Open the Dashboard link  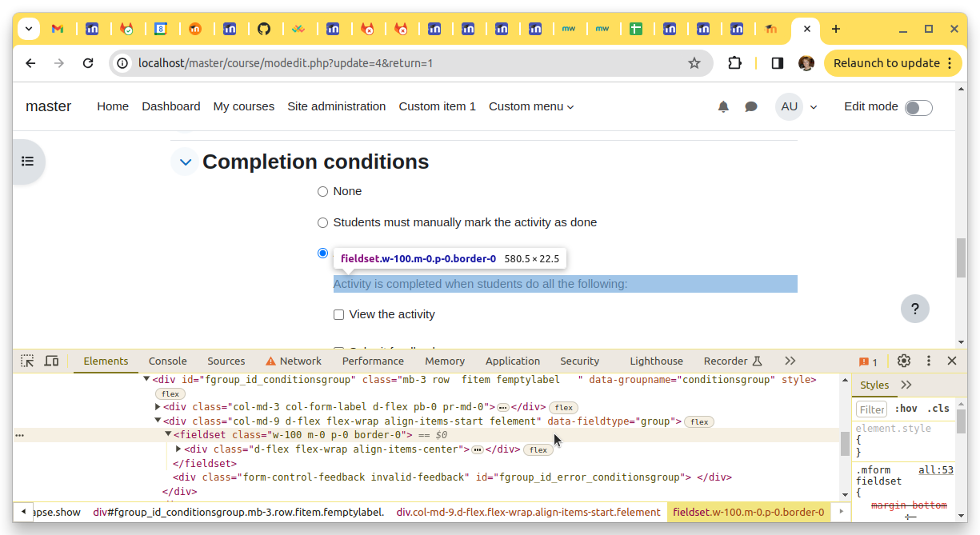[171, 106]
